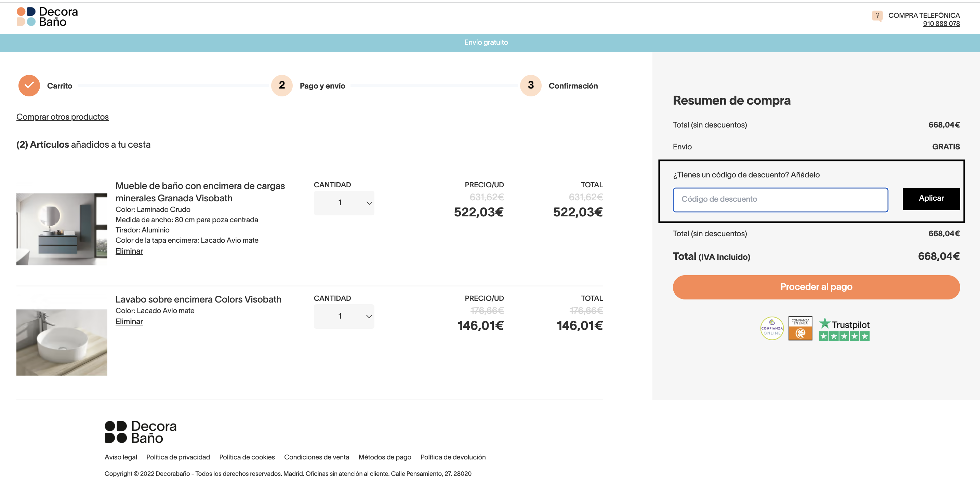Open Política de devolución footer link
The height and width of the screenshot is (482, 980).
(453, 457)
